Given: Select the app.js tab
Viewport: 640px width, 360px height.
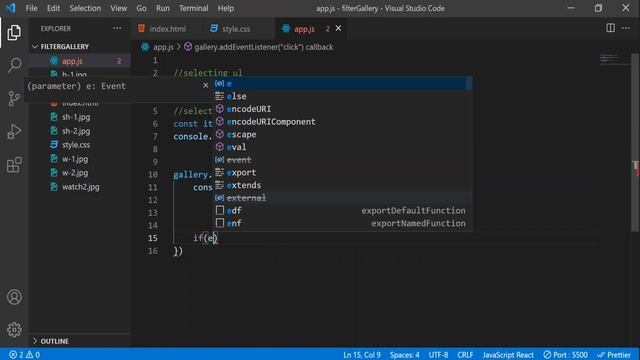Looking at the screenshot, I should 304,29.
